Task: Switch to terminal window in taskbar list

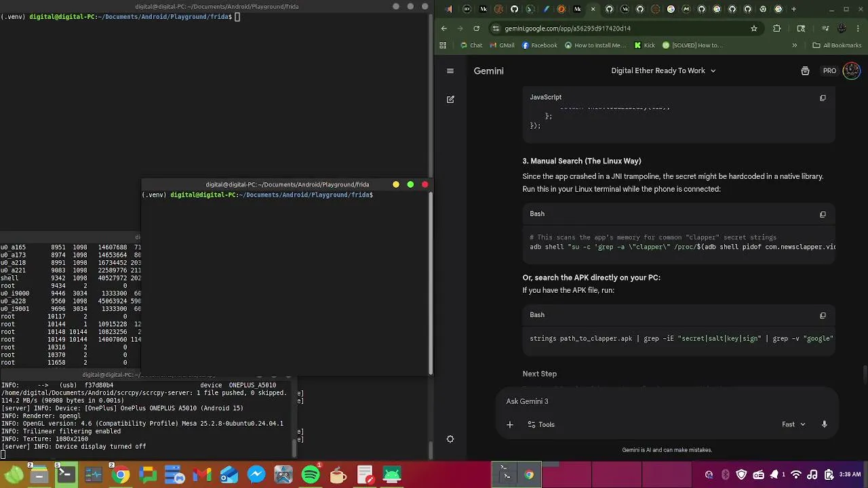Action: [506, 474]
